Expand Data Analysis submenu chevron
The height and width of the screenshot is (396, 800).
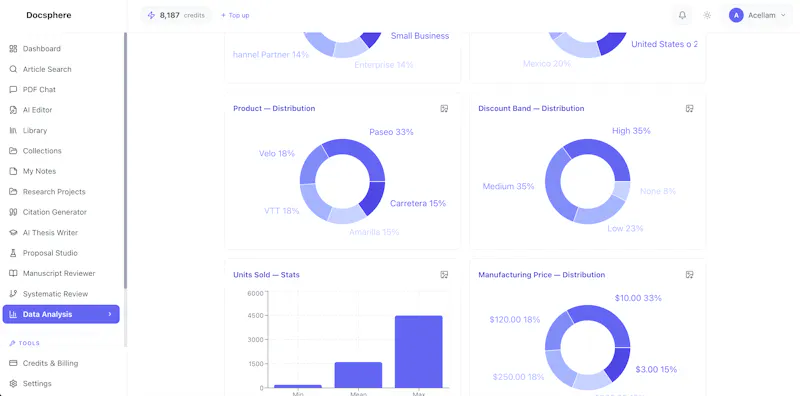[110, 314]
